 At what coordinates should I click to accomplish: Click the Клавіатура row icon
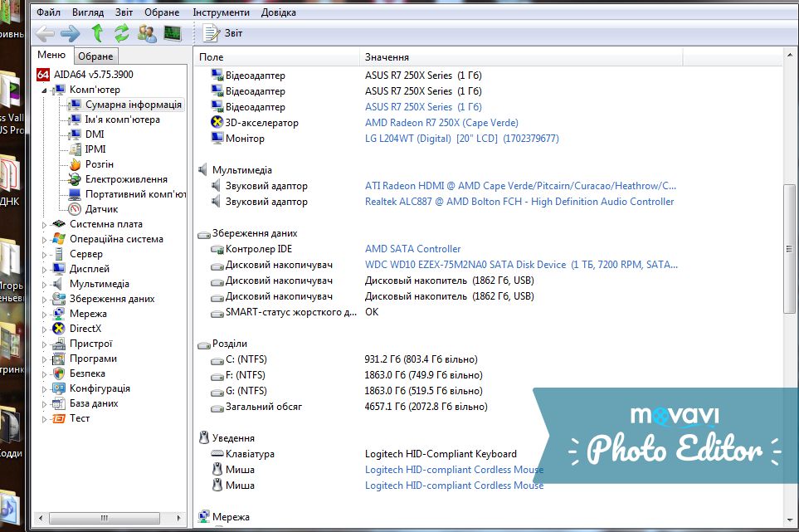tap(217, 453)
